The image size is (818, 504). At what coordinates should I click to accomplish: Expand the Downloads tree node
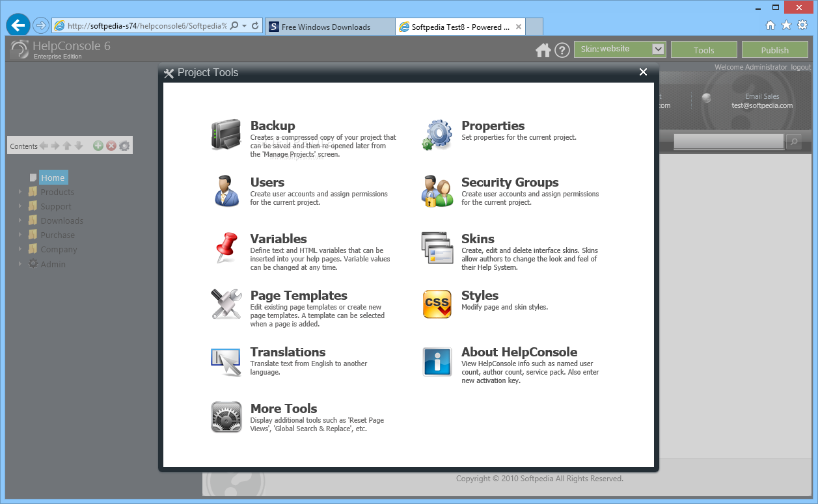coord(20,220)
